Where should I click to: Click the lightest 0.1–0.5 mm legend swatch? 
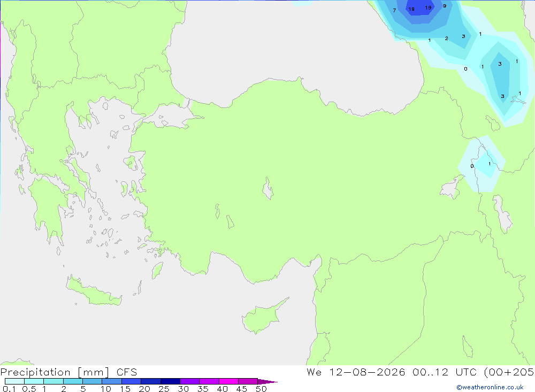coord(14,381)
